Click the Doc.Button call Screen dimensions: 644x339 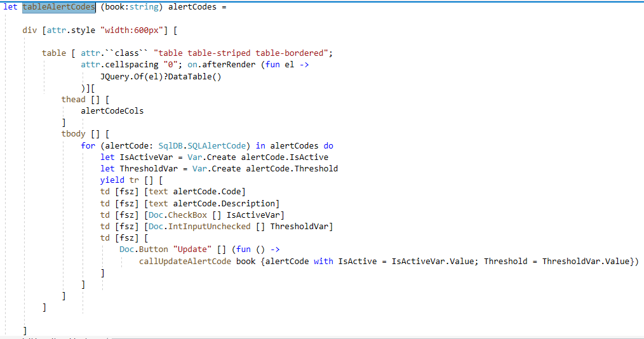(144, 249)
